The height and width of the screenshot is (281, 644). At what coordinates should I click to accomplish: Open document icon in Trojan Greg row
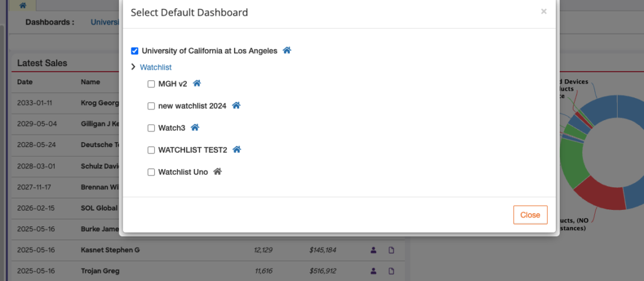coord(391,271)
